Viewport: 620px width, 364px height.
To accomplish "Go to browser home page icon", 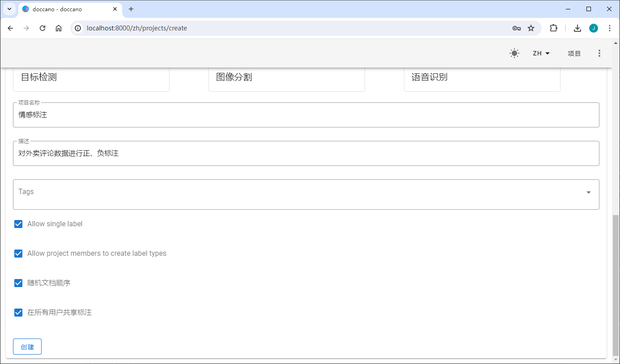I will click(59, 28).
